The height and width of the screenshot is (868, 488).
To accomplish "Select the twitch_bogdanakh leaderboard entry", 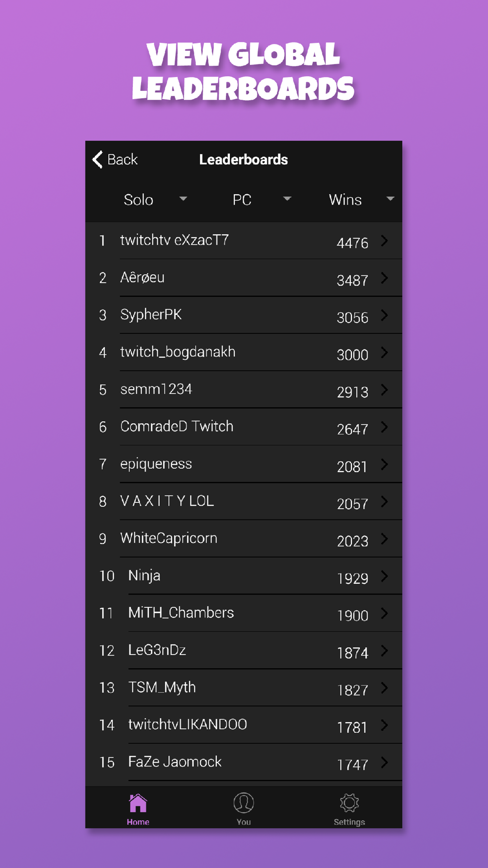I will [244, 352].
